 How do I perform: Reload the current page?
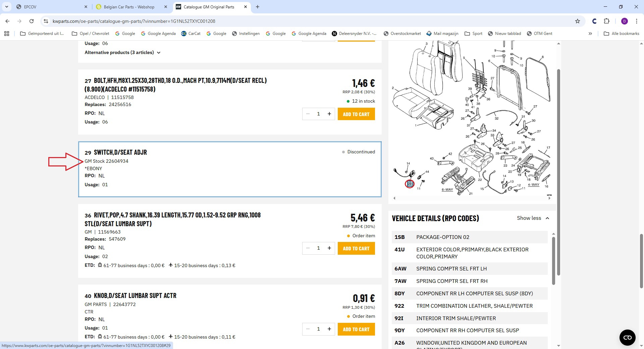pyautogui.click(x=32, y=21)
